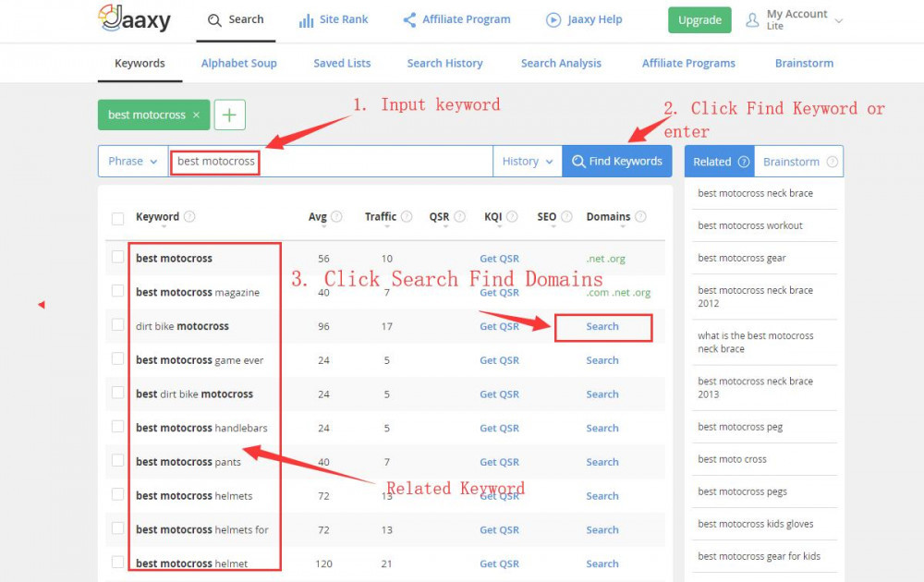Toggle the select-all checkbox in table header
The width and height of the screenshot is (924, 582).
118,219
